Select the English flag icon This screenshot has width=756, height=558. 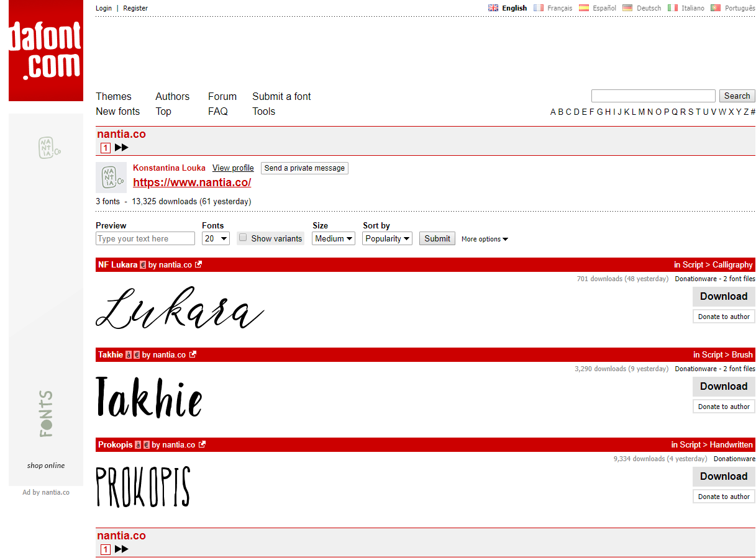[493, 8]
